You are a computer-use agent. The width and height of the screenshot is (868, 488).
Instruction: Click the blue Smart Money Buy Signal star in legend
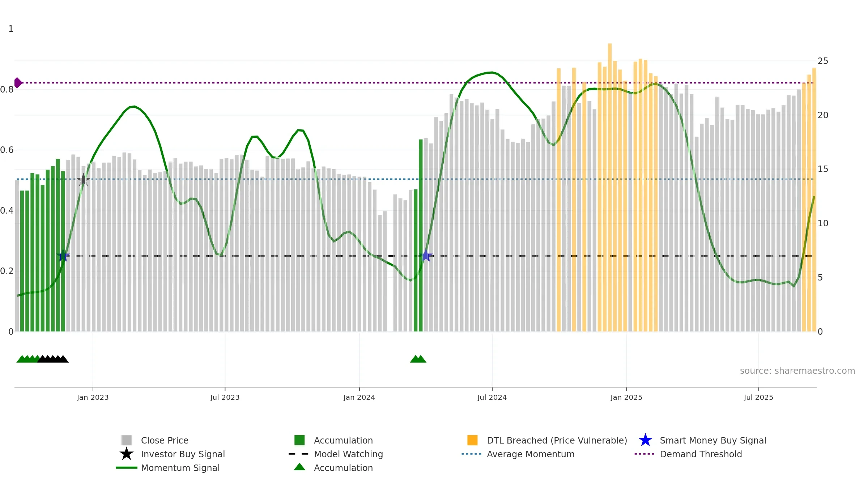(x=645, y=440)
